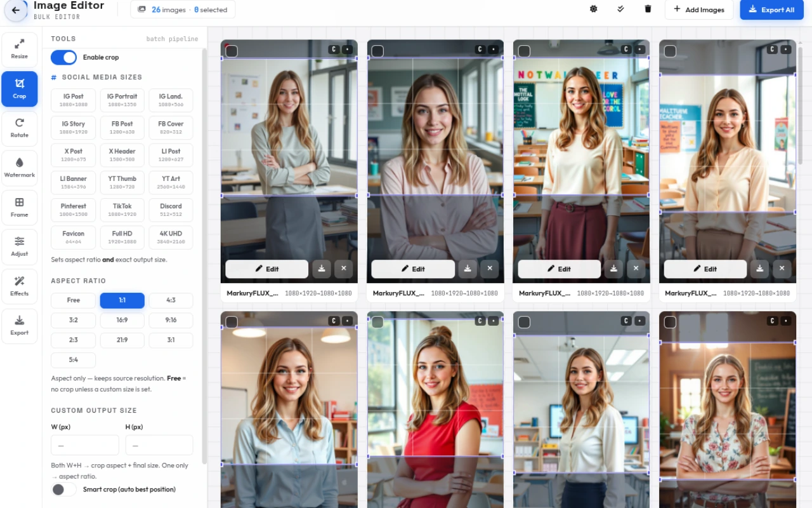
Task: Open the Effects tool in sidebar
Action: point(20,286)
